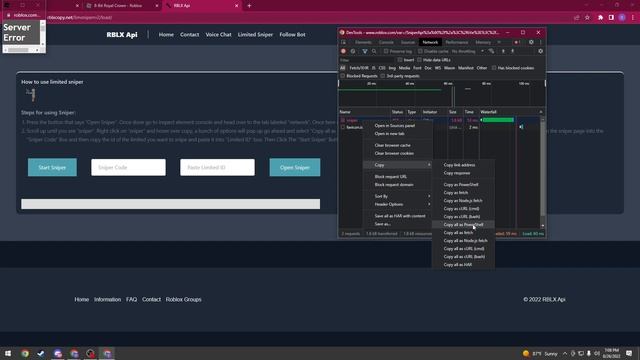
Task: Click the Waterfall column sort arrow
Action: (x=541, y=112)
